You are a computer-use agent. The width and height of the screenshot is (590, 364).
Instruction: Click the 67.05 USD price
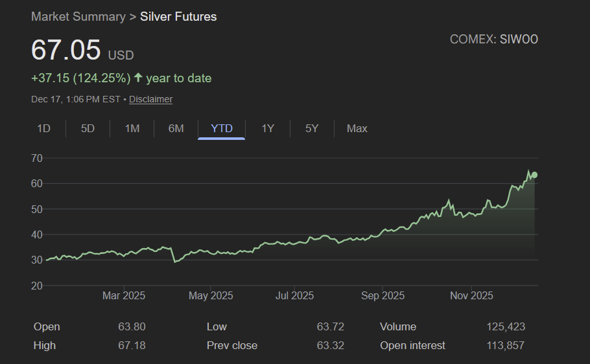66,51
